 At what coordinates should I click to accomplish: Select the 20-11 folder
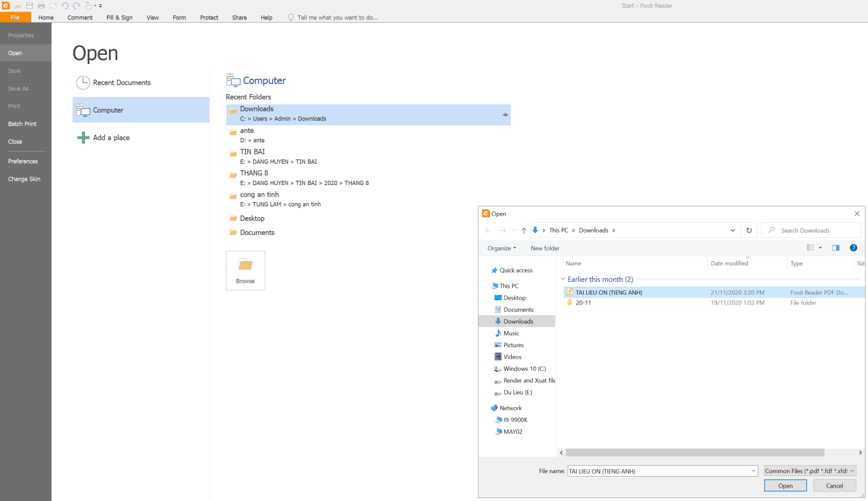click(x=714, y=303)
